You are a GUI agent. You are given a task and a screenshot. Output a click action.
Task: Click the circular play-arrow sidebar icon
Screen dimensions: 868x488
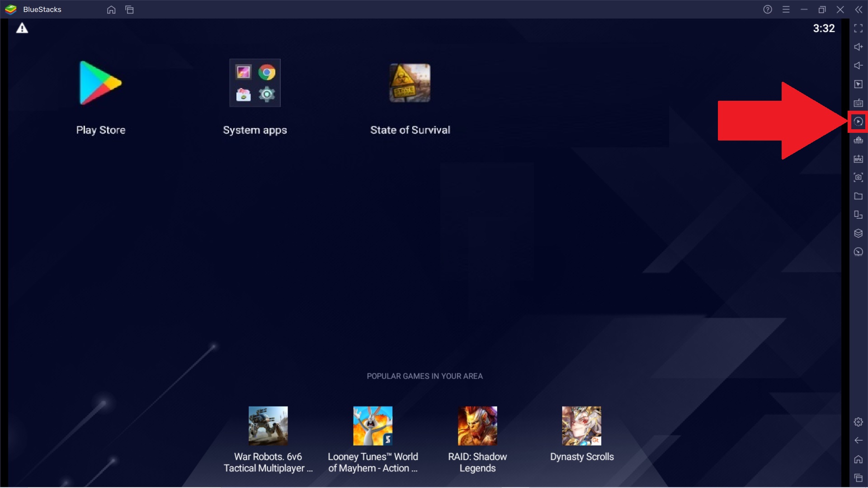[859, 122]
